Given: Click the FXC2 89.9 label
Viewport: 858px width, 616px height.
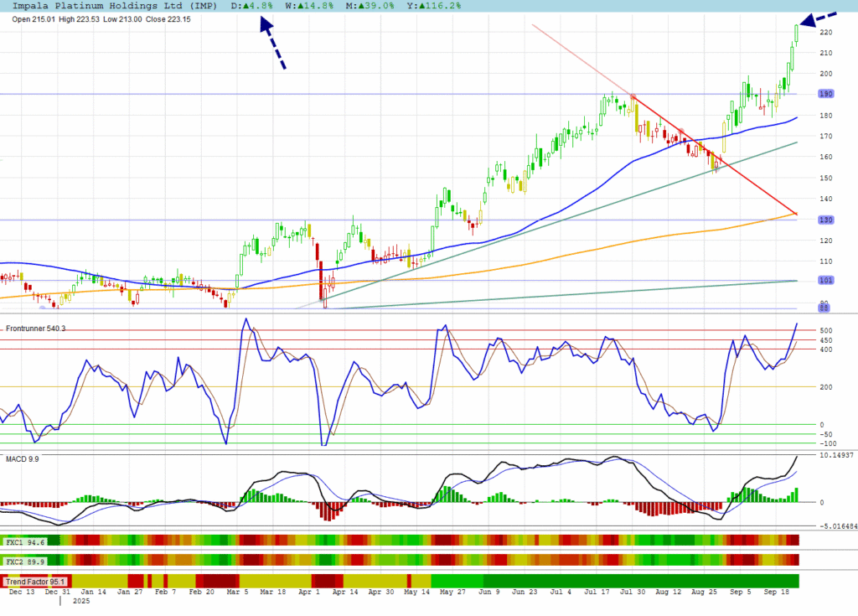Looking at the screenshot, I should (23, 561).
